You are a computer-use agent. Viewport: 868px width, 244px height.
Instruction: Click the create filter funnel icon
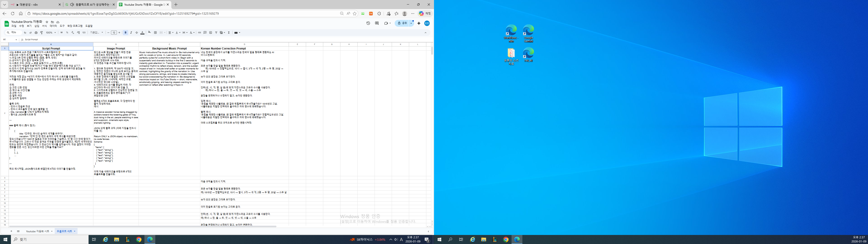click(216, 33)
